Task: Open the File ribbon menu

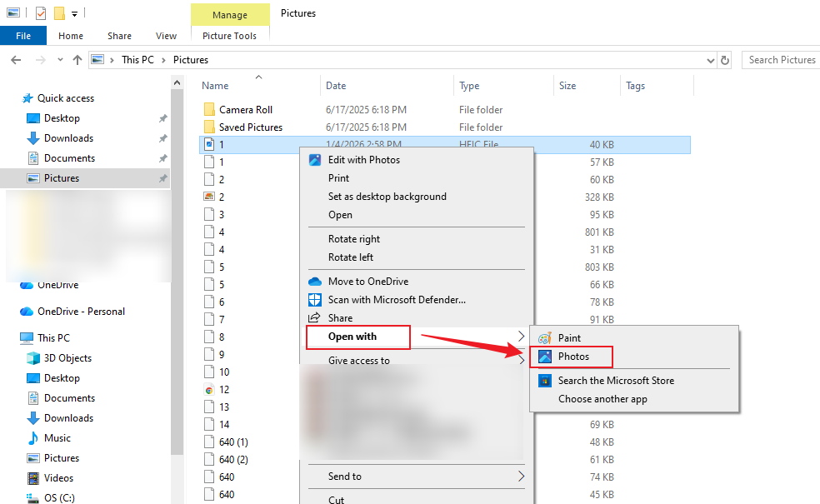Action: (x=23, y=36)
